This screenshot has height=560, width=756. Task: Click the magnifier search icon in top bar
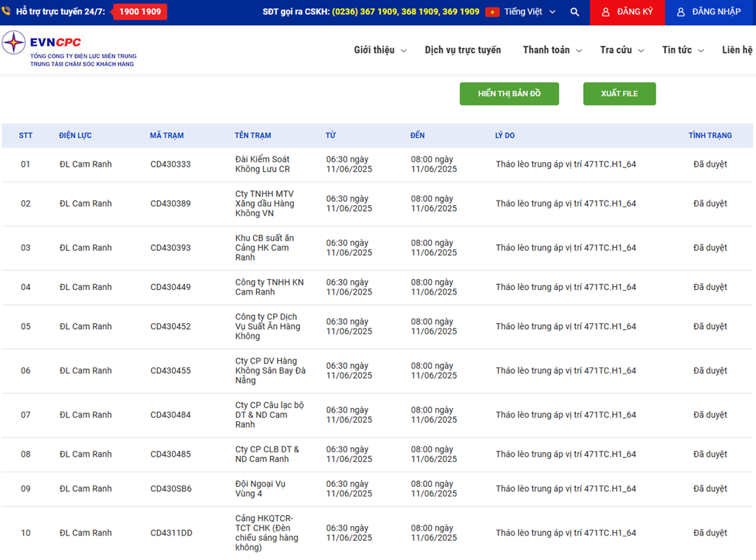tap(574, 13)
